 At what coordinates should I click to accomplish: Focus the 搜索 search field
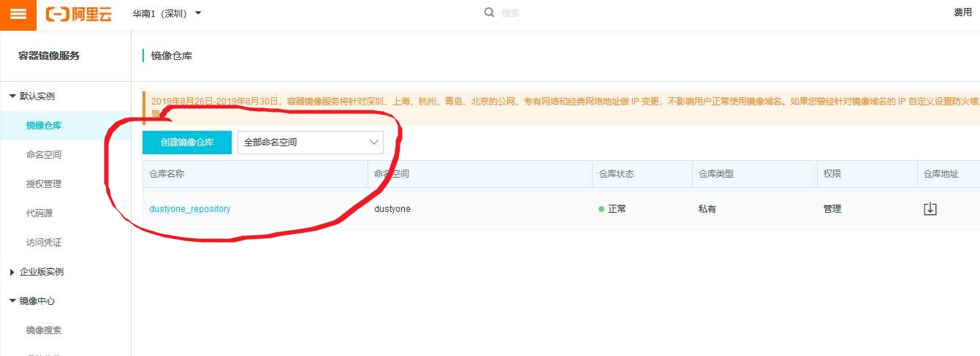click(510, 13)
